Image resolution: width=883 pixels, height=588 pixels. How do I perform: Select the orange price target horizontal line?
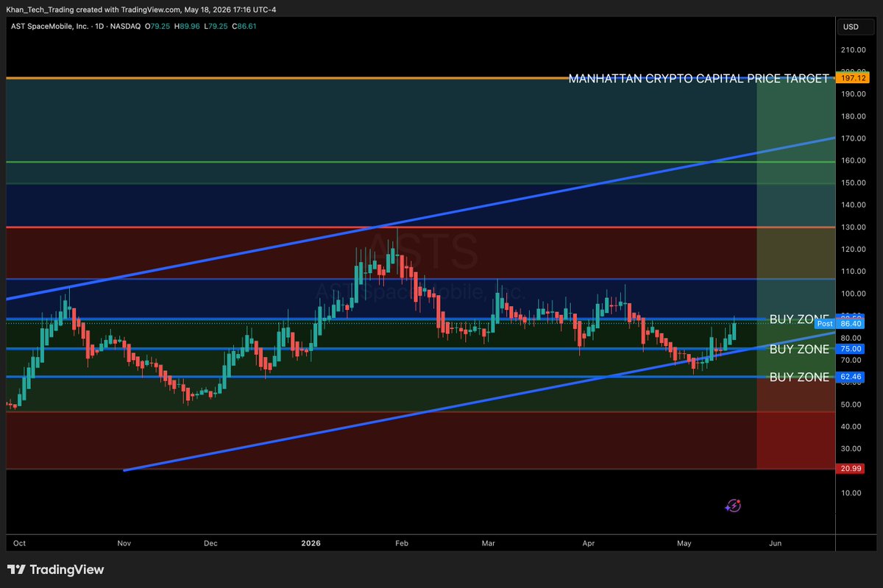[x=287, y=78]
